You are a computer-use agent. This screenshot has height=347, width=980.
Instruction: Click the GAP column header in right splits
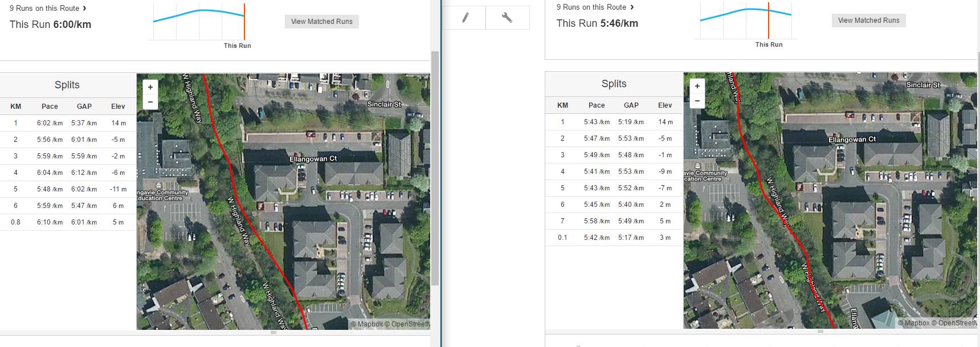tap(631, 105)
